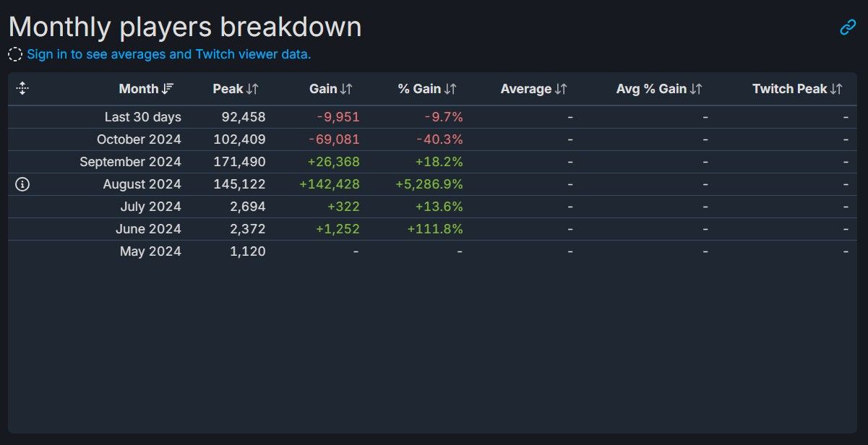
Task: Click the peak value 92,458
Action: (242, 117)
